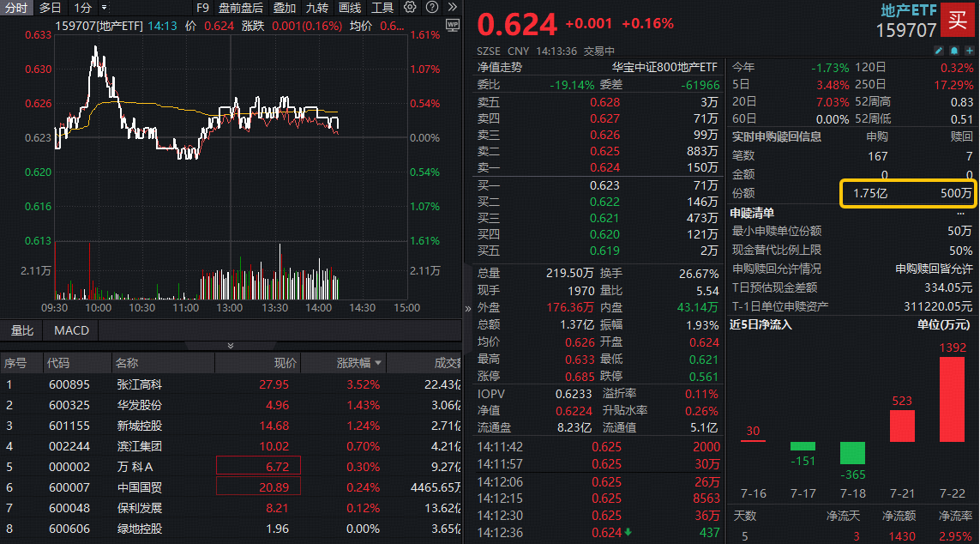Click the pencil edit icon below the Buy button
This screenshot has width=980, height=544.
tap(939, 50)
